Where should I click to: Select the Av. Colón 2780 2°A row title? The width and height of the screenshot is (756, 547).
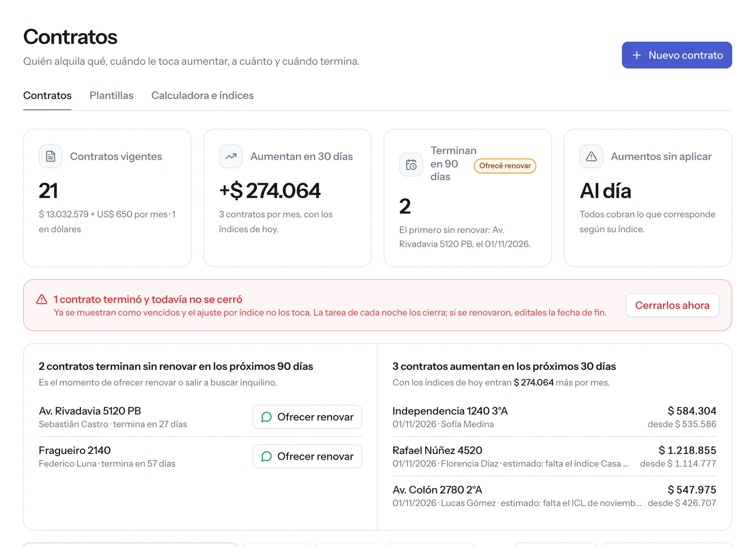(x=437, y=490)
